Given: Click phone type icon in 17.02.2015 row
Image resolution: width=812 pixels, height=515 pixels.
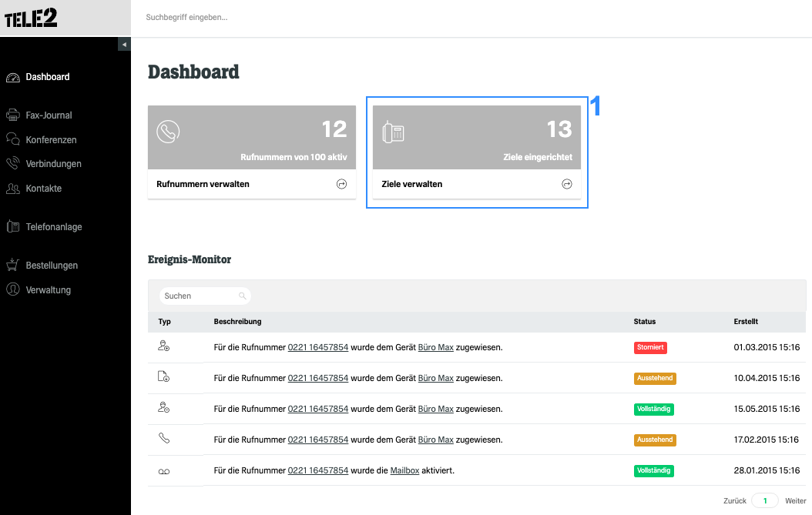Looking at the screenshot, I should pyautogui.click(x=163, y=438).
